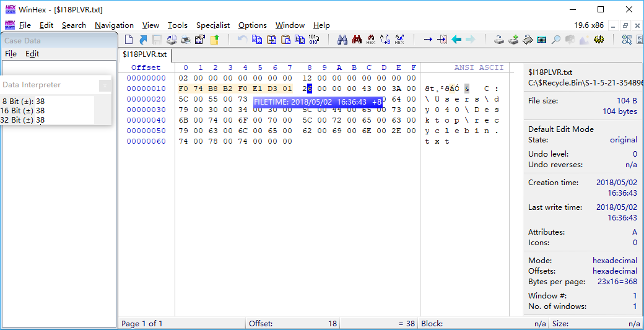Click the New file icon

[129, 40]
